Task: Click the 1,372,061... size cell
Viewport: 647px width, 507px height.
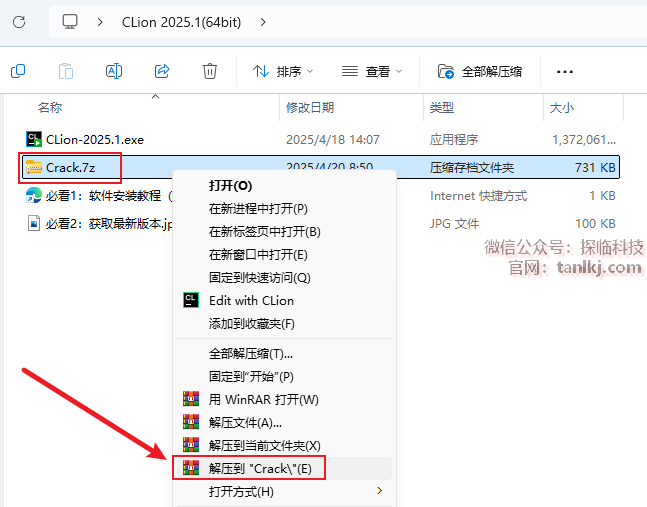Action: click(x=584, y=139)
